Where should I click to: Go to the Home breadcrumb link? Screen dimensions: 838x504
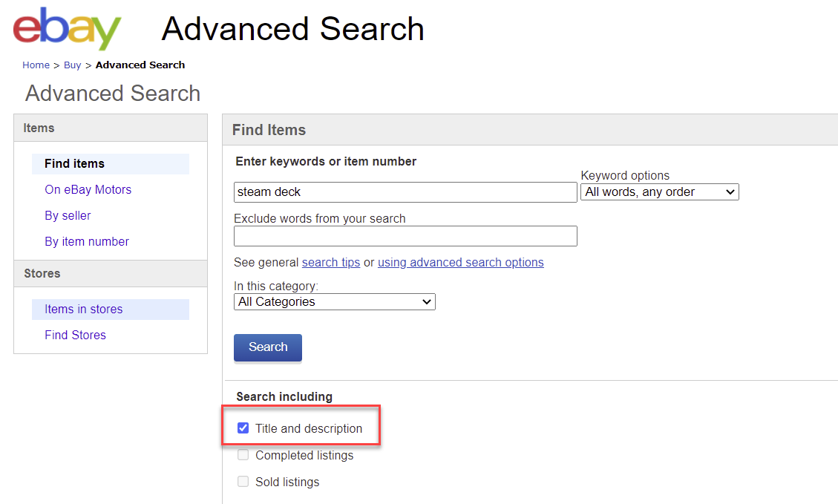click(36, 65)
